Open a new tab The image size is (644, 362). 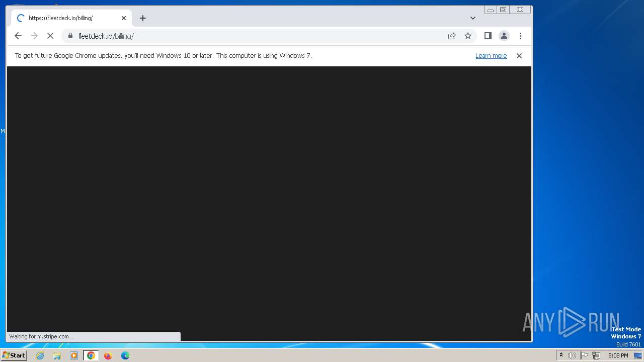pyautogui.click(x=143, y=18)
